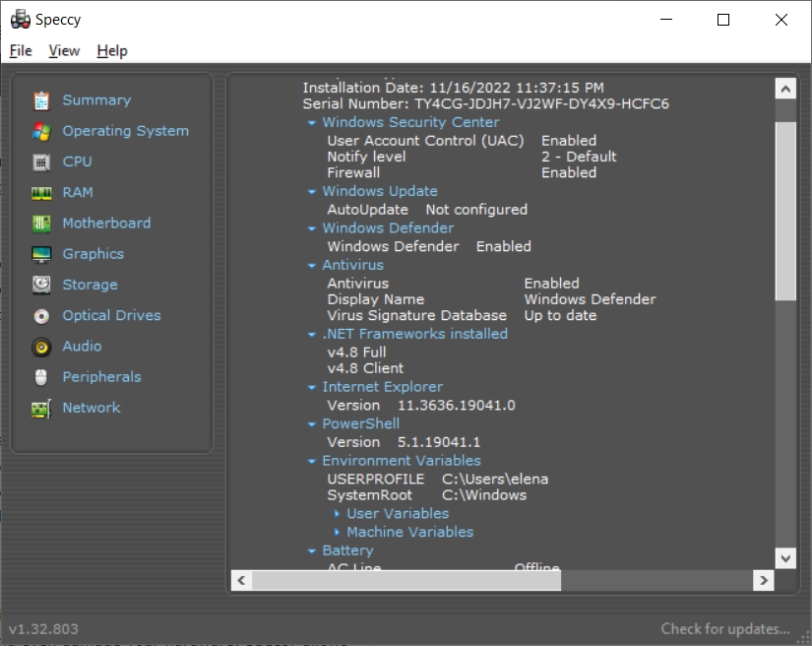Click the Network card icon
The height and width of the screenshot is (646, 812).
[41, 409]
